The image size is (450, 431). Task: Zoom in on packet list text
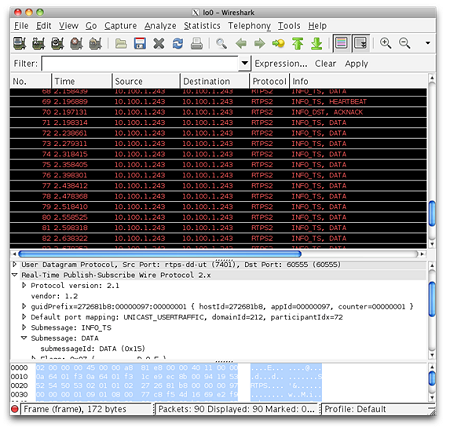click(385, 43)
